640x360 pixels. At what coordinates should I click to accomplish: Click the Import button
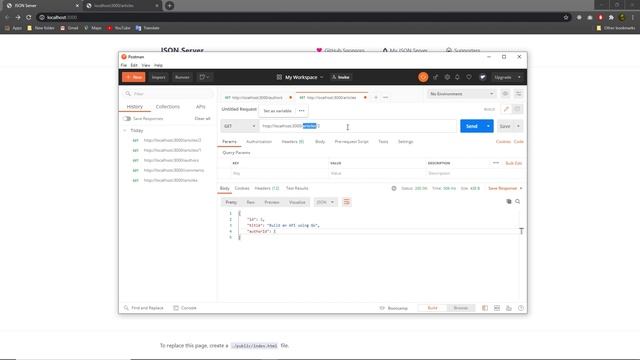point(159,77)
